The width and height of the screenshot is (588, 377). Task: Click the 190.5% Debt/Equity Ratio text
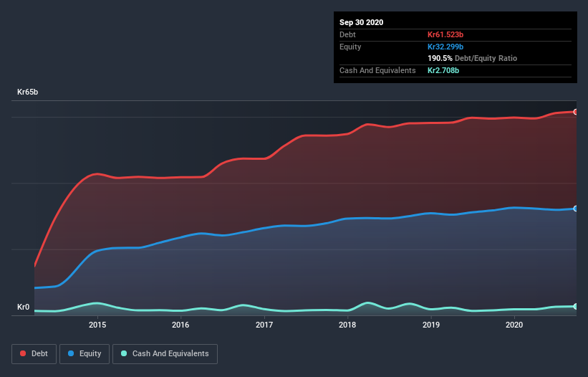click(472, 58)
